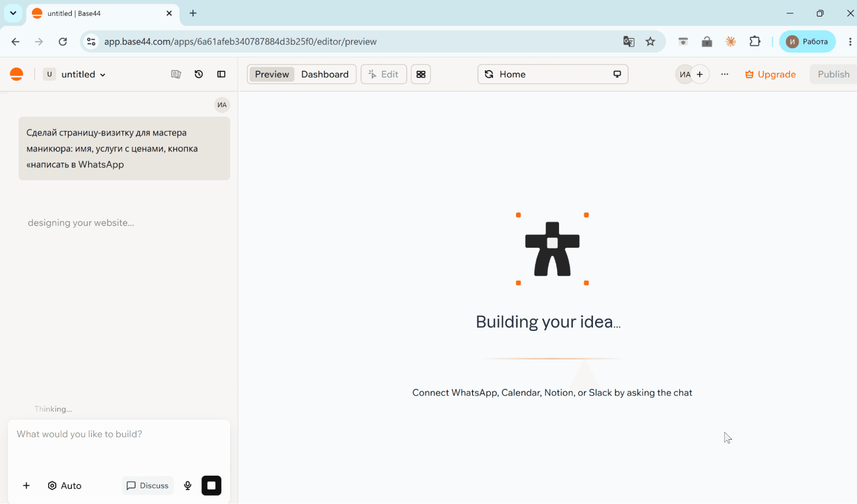Image resolution: width=857 pixels, height=504 pixels.
Task: Open a new browser tab
Action: pos(193,13)
